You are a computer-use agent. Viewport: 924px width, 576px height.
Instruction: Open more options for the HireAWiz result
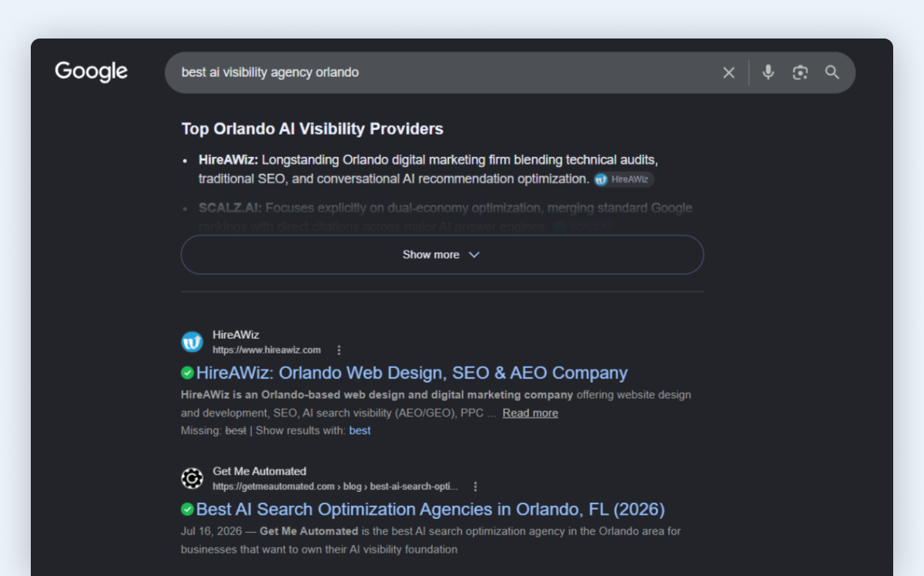pyautogui.click(x=339, y=350)
